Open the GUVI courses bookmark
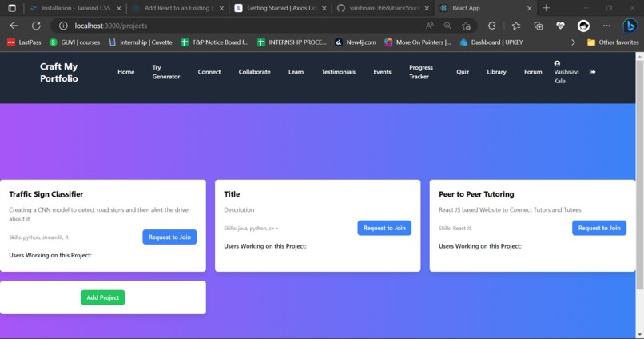The width and height of the screenshot is (644, 339). click(x=74, y=42)
